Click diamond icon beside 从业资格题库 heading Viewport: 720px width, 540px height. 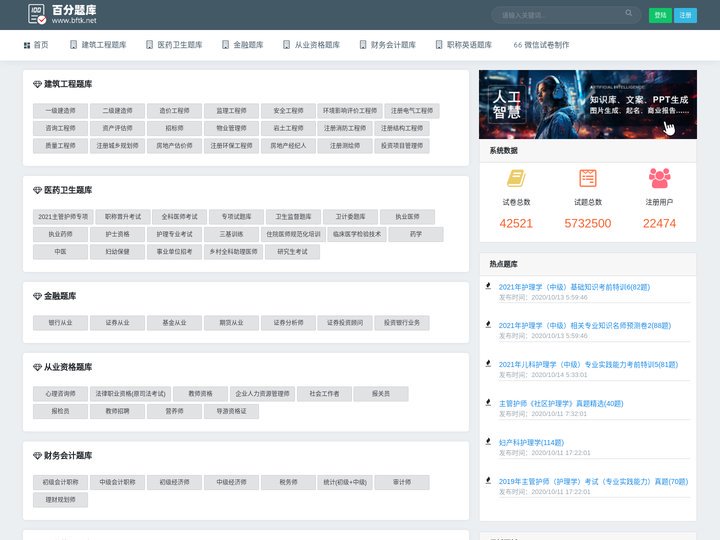pyautogui.click(x=37, y=367)
